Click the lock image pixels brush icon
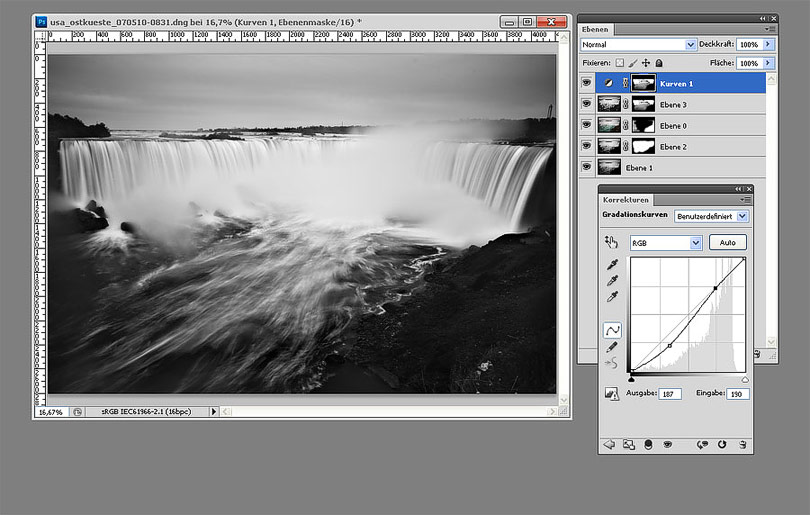The height and width of the screenshot is (515, 810). pos(633,63)
